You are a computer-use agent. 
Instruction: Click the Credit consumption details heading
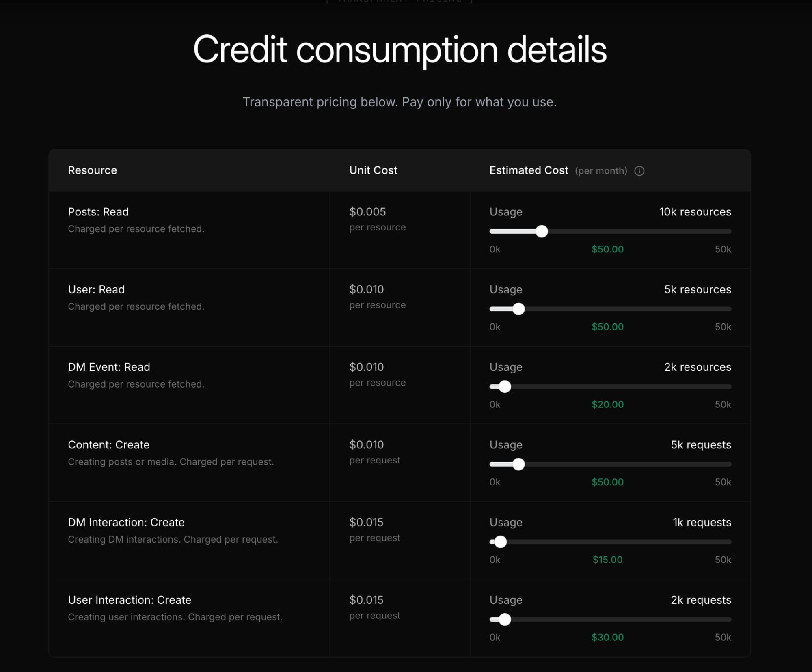(400, 50)
